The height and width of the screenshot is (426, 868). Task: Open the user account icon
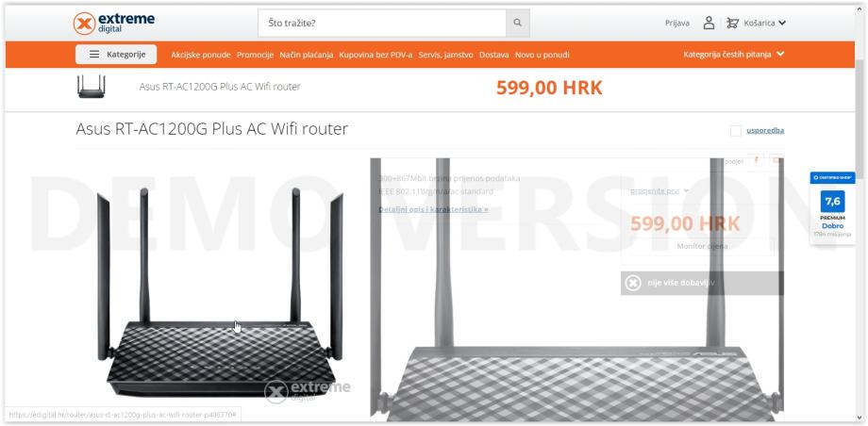(x=709, y=24)
